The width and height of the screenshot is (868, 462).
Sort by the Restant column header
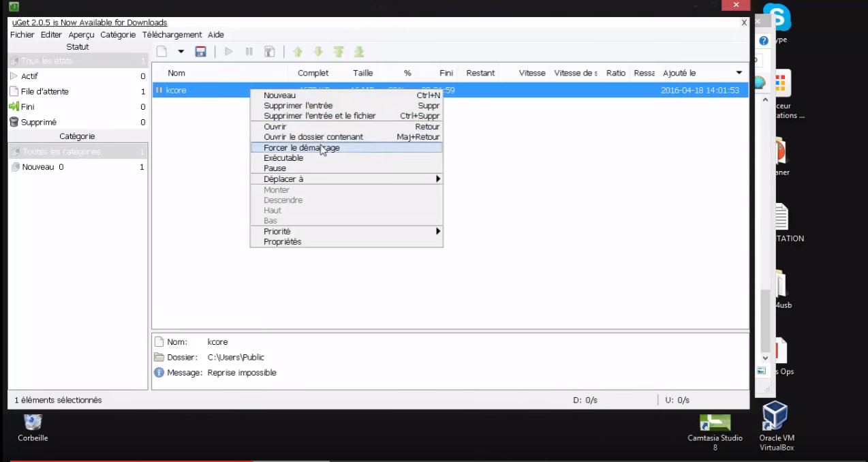coord(480,73)
